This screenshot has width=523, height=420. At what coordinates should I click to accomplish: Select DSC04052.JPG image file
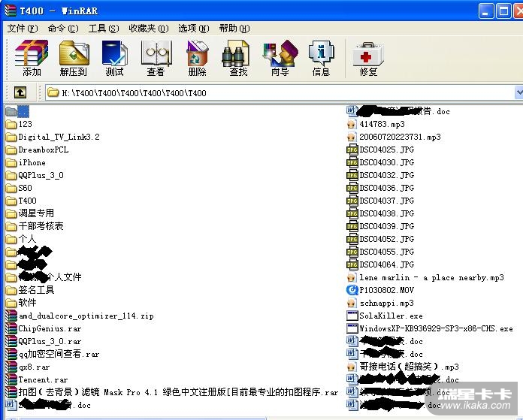coord(380,239)
